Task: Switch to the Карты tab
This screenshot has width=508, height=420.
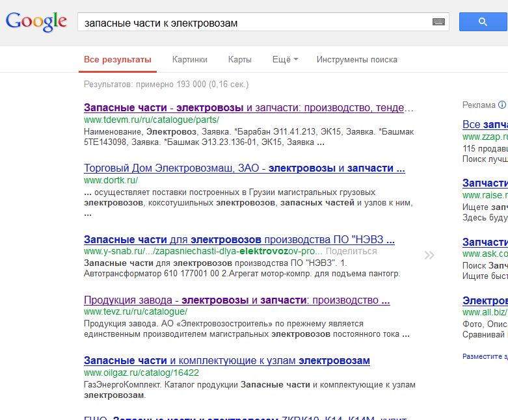Action: coord(240,60)
